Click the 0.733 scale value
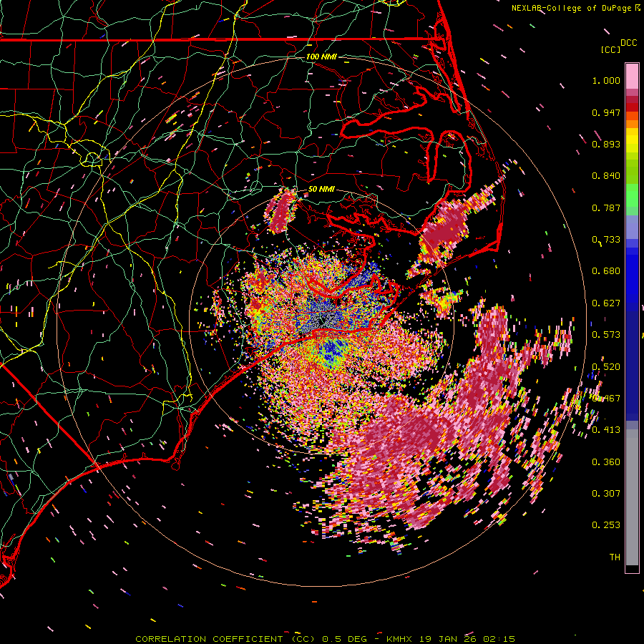644x644 pixels. pyautogui.click(x=606, y=240)
